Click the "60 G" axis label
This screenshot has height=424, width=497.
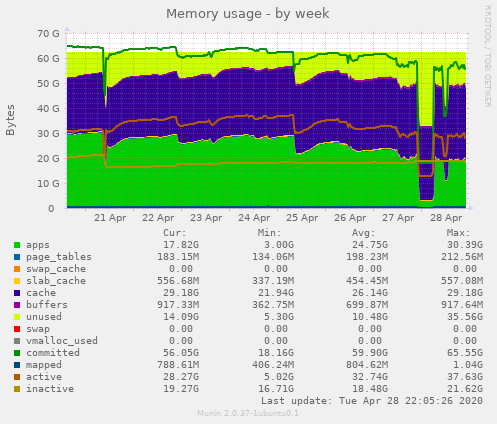click(48, 59)
